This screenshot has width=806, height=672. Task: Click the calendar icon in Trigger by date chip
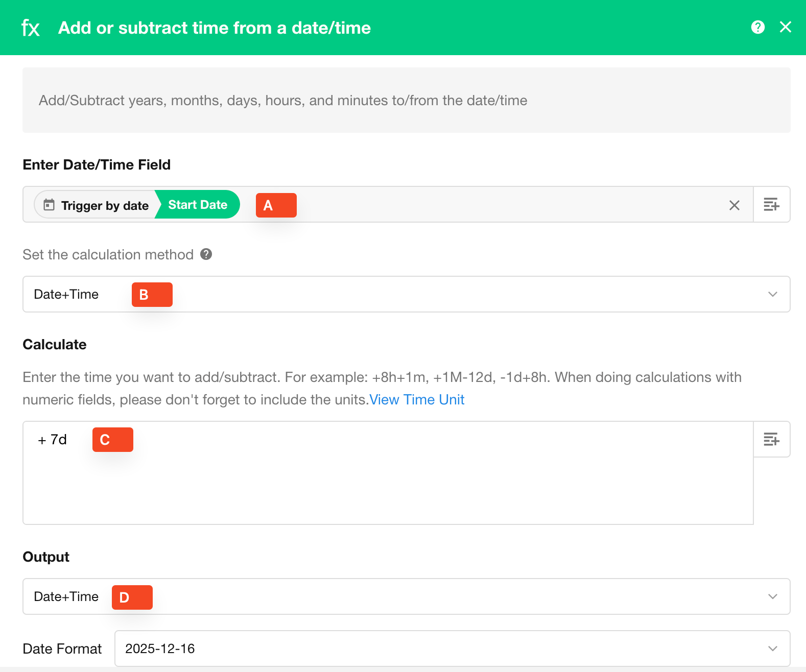tap(49, 205)
